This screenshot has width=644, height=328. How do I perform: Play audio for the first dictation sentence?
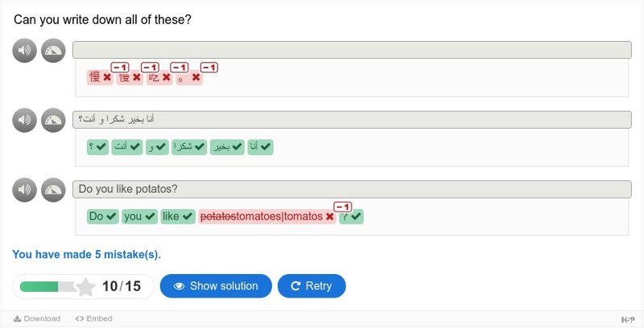25,51
